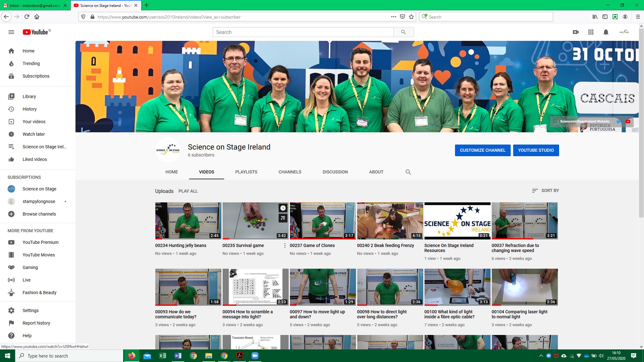Open Subscriptions in sidebar

[38, 76]
